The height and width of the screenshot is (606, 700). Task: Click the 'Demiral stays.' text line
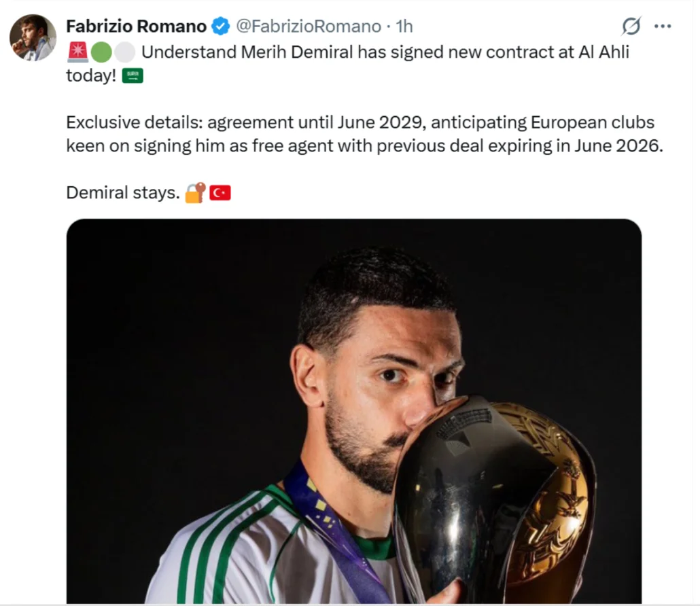click(123, 193)
